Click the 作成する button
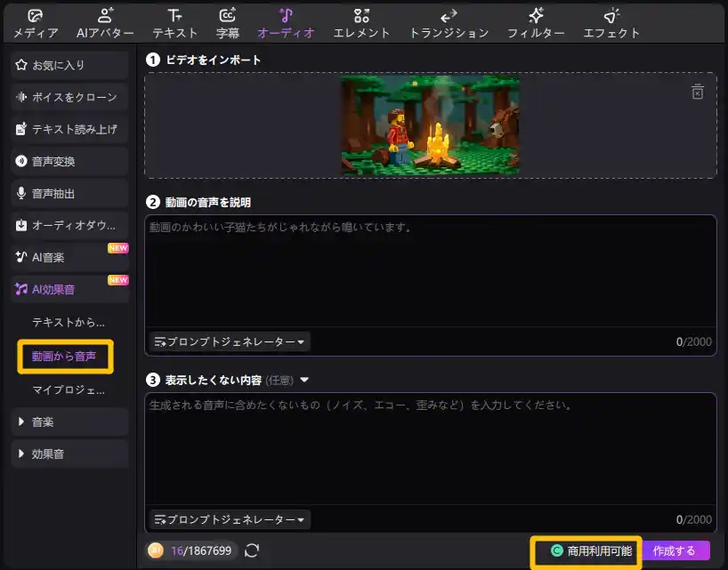Image resolution: width=728 pixels, height=570 pixels. pos(676,551)
